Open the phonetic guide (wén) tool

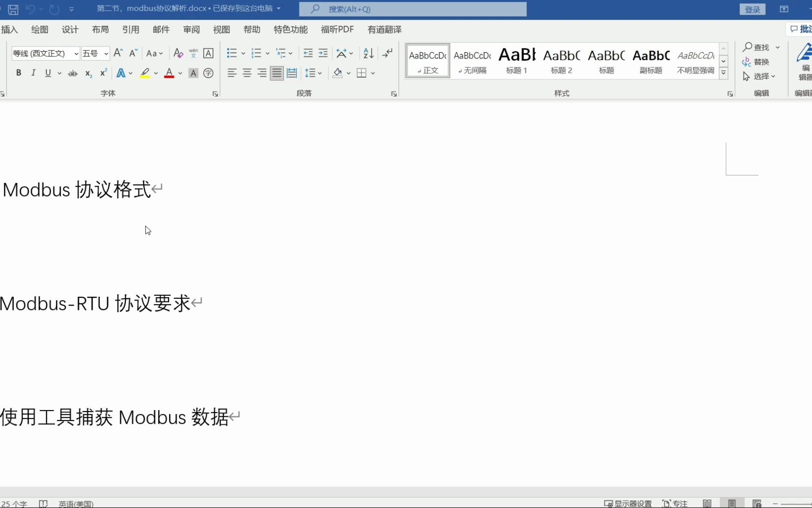[193, 53]
